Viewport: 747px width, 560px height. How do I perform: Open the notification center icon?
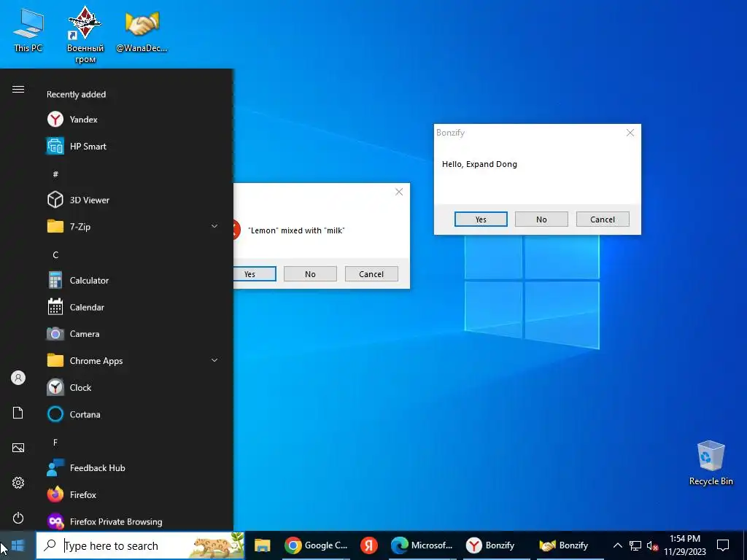point(723,545)
